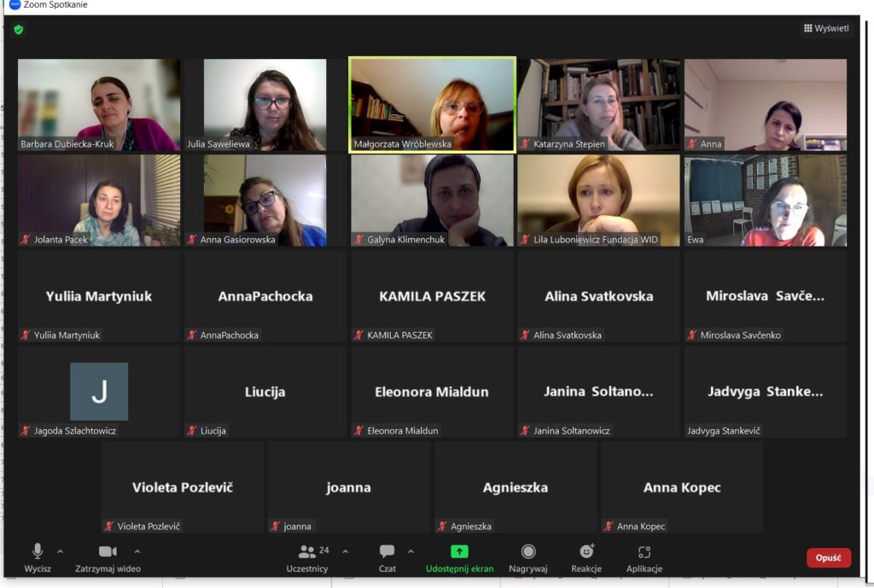Image resolution: width=874 pixels, height=588 pixels.
Task: Expand video options arrow beside Zatrzymaj wideo
Action: click(x=137, y=552)
